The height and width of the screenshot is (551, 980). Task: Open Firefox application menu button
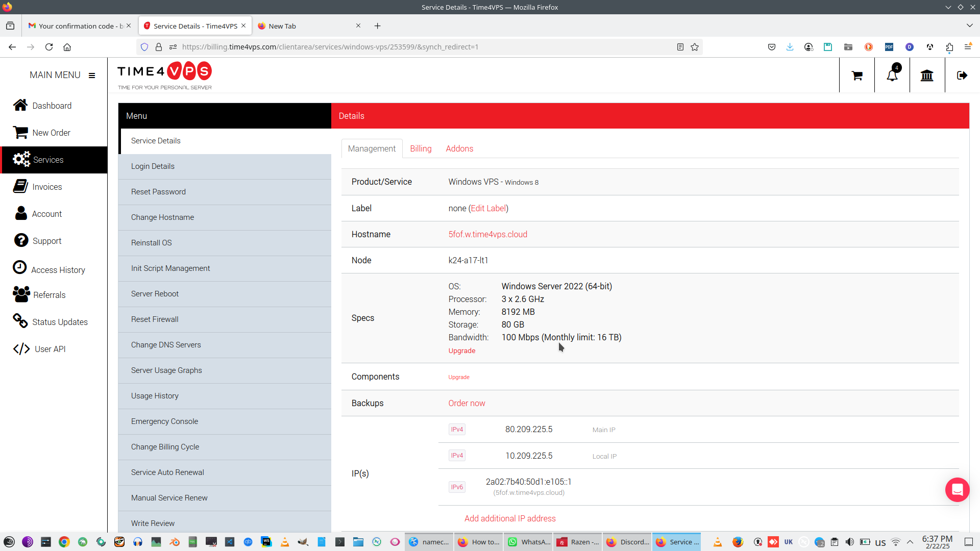coord(967,47)
